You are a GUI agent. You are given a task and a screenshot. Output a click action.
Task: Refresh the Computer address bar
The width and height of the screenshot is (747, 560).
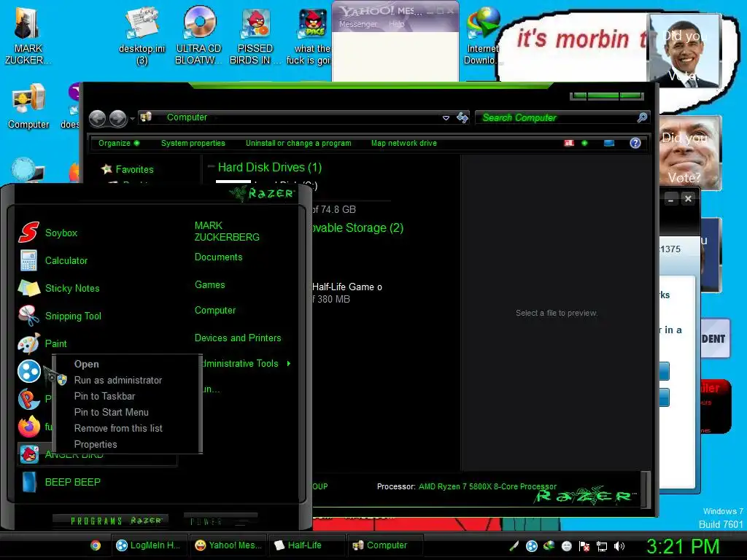click(x=462, y=117)
